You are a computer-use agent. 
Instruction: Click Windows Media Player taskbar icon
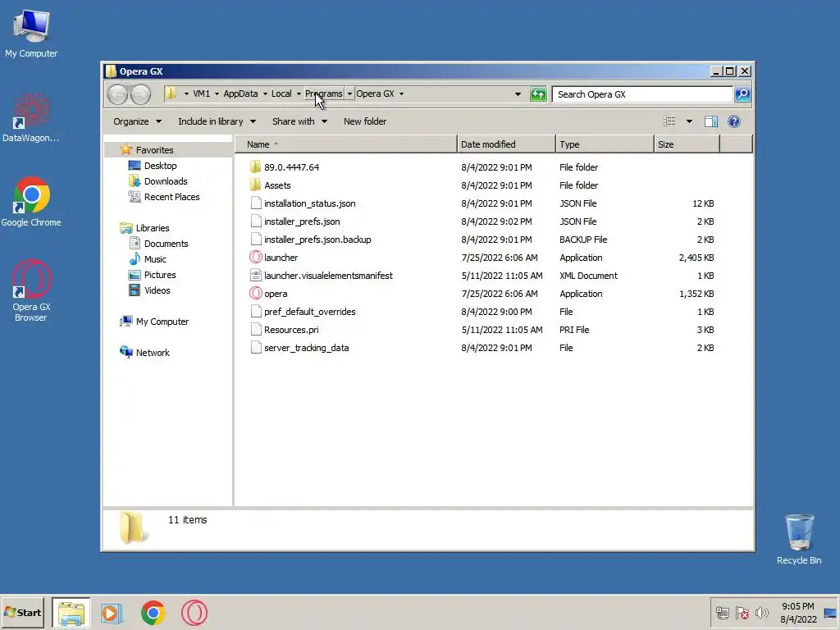coord(112,613)
